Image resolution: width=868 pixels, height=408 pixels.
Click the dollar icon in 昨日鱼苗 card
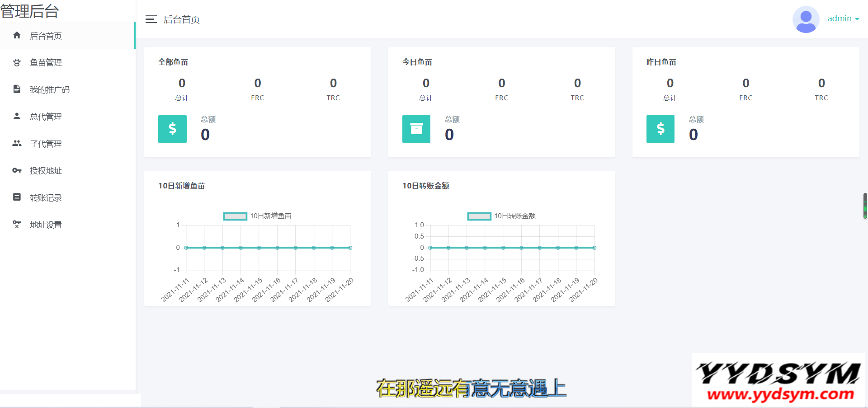[660, 129]
